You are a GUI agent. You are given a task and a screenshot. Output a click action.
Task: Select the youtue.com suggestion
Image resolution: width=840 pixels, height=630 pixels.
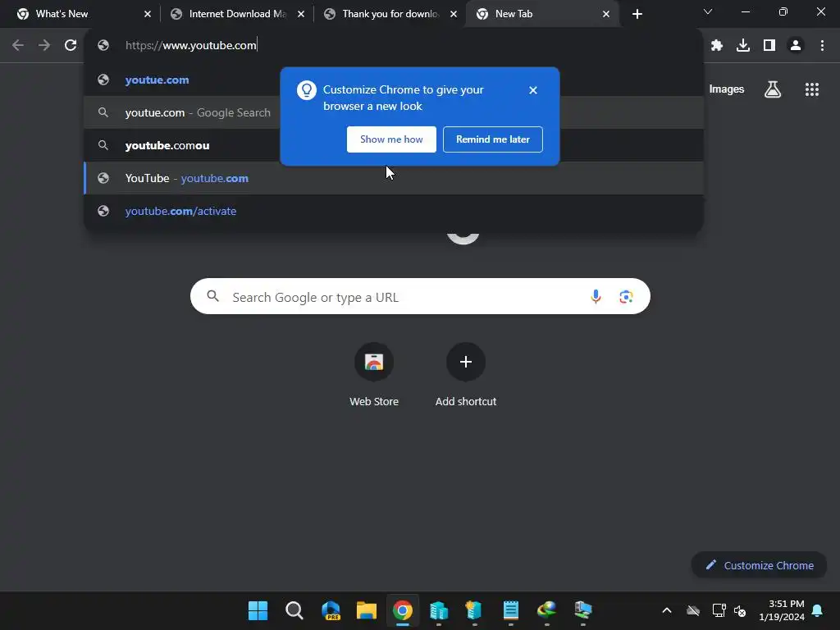(394, 80)
